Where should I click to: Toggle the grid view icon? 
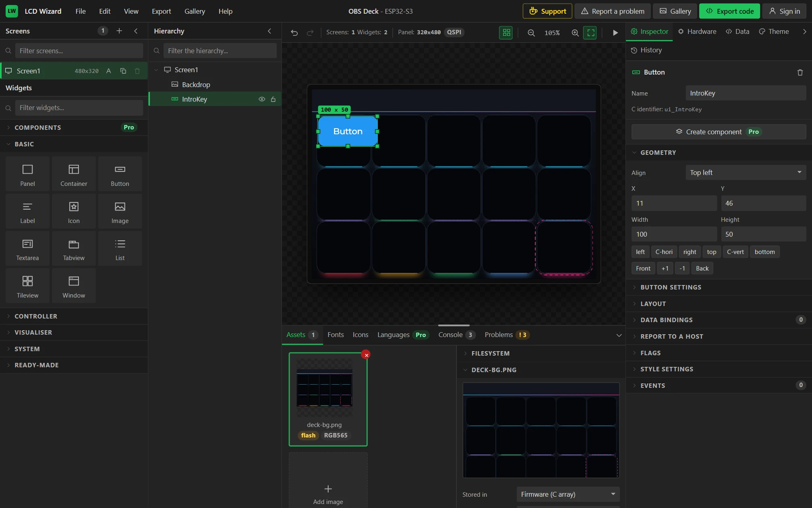pos(506,33)
